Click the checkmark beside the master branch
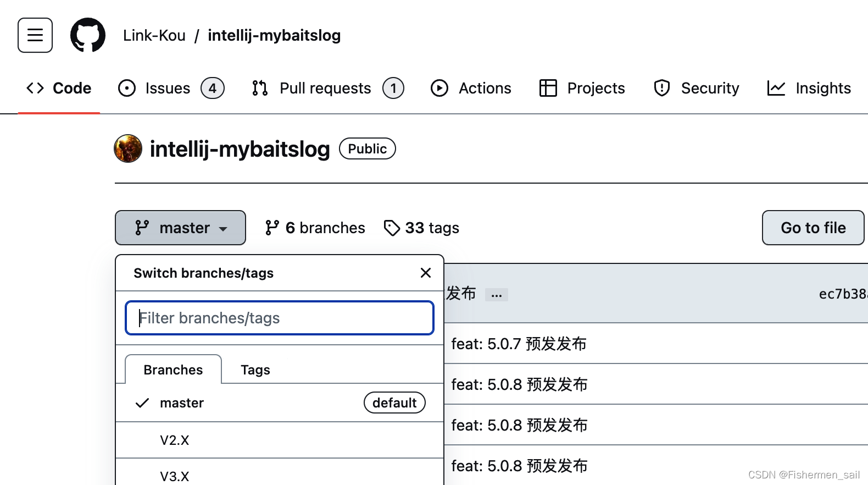868x485 pixels. [x=142, y=403]
